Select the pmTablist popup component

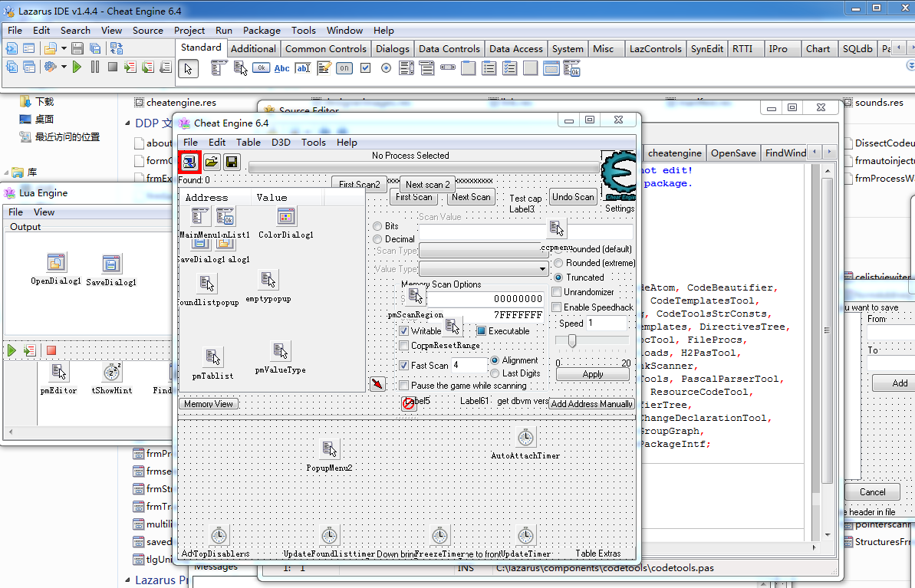213,357
